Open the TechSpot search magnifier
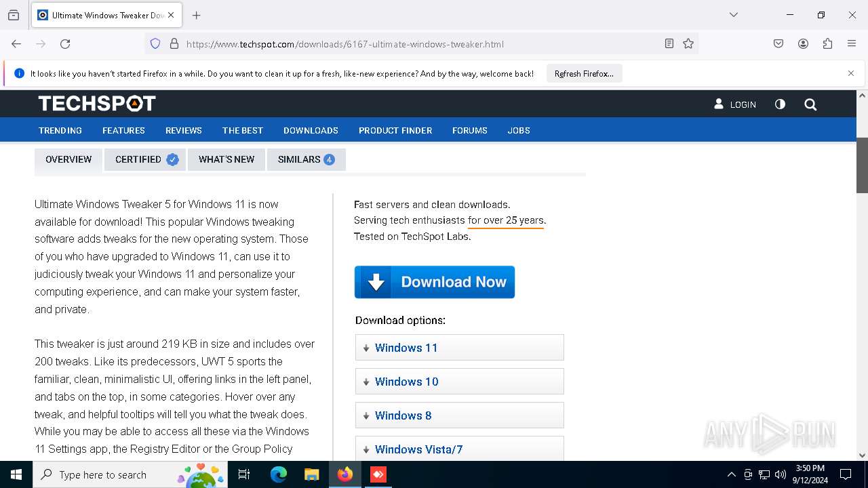868x488 pixels. click(810, 104)
